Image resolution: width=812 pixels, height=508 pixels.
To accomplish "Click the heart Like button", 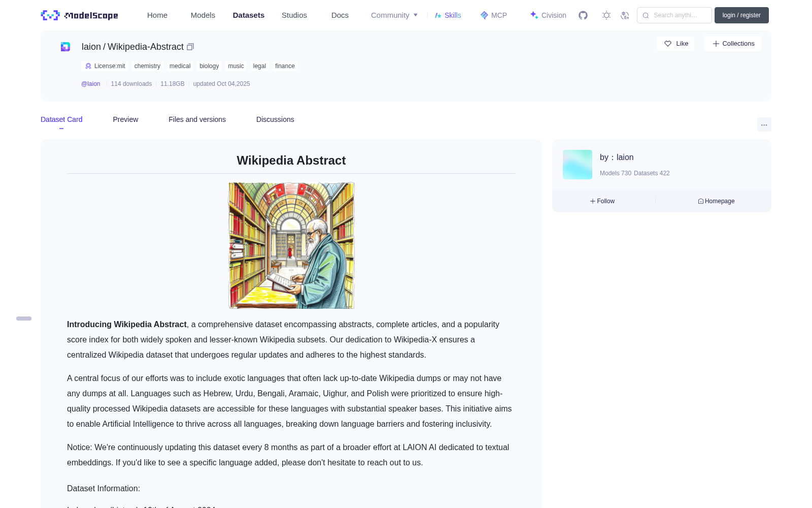I will coord(675,44).
